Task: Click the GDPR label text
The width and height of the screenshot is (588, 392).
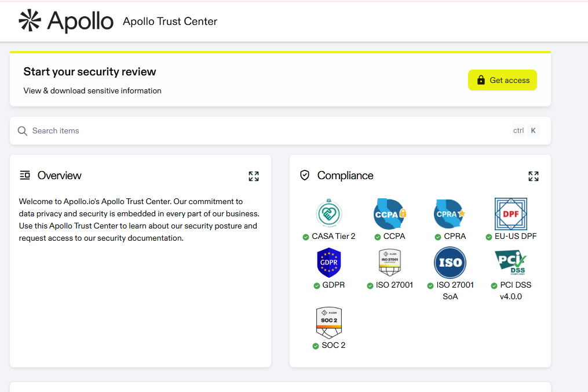Action: [333, 285]
